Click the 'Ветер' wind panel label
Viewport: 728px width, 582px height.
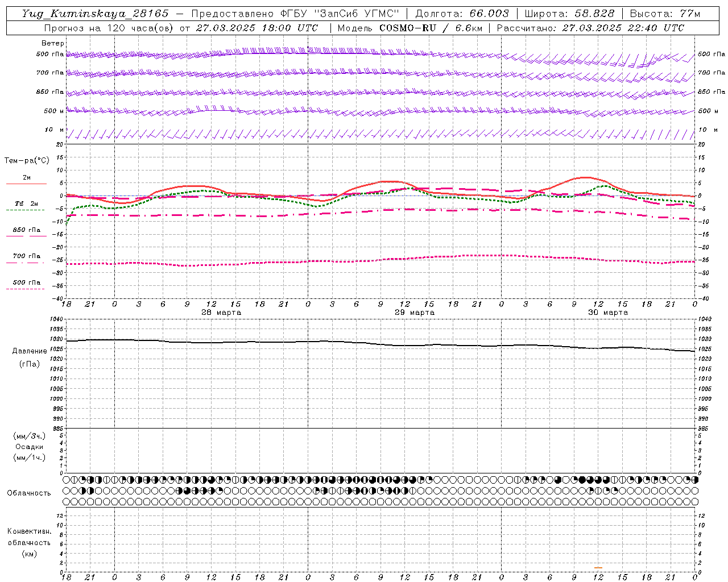53,43
